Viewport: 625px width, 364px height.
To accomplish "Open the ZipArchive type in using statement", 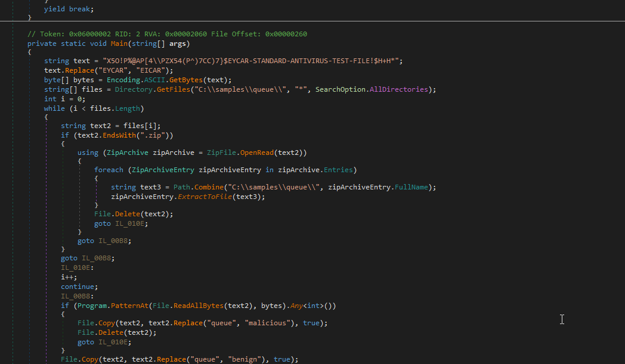I will click(x=128, y=152).
